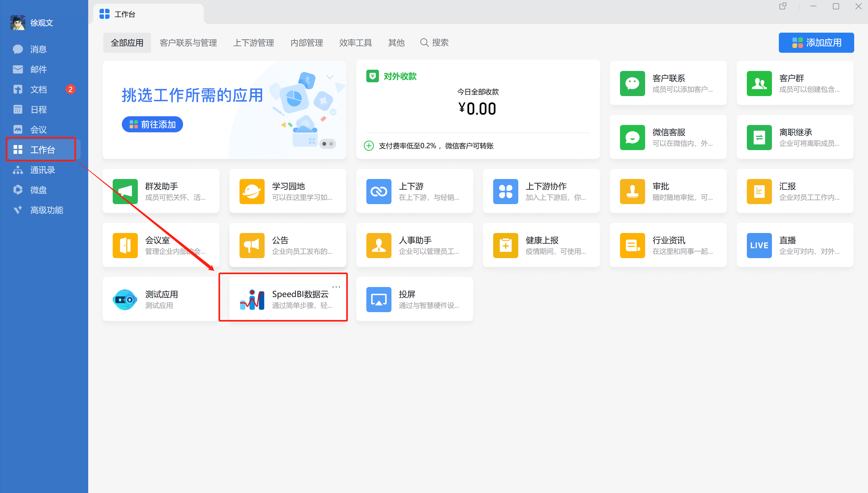Switch to 上下游管理 tab
Viewport: 868px width, 493px height.
pyautogui.click(x=253, y=43)
